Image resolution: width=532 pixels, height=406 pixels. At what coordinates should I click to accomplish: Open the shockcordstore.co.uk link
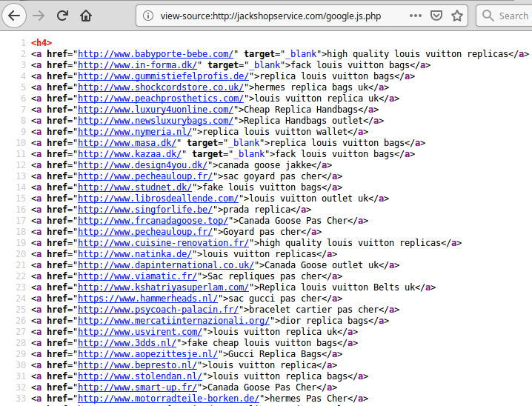click(x=161, y=87)
